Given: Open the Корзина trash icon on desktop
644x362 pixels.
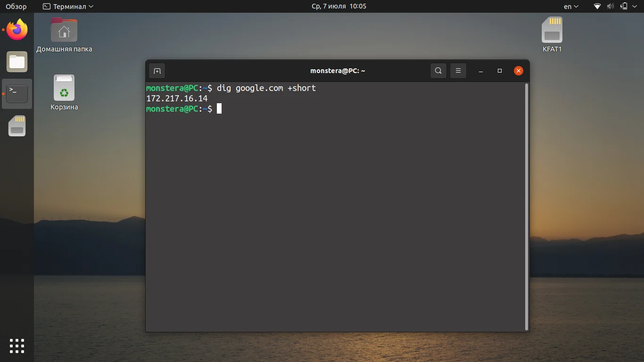Looking at the screenshot, I should (64, 93).
